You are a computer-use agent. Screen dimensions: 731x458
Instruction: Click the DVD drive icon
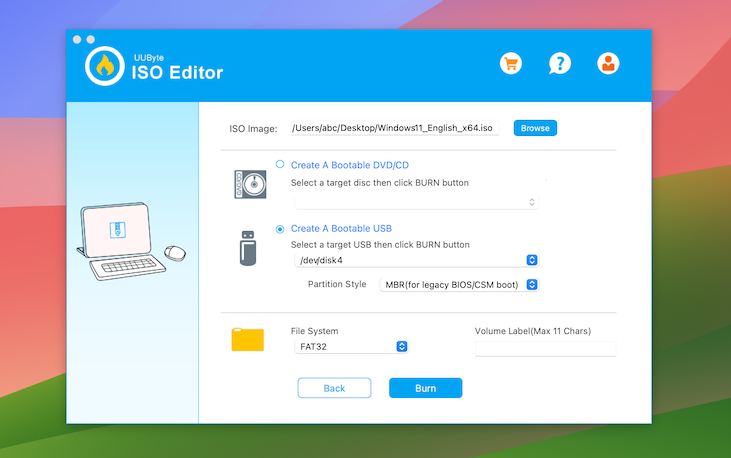point(250,184)
